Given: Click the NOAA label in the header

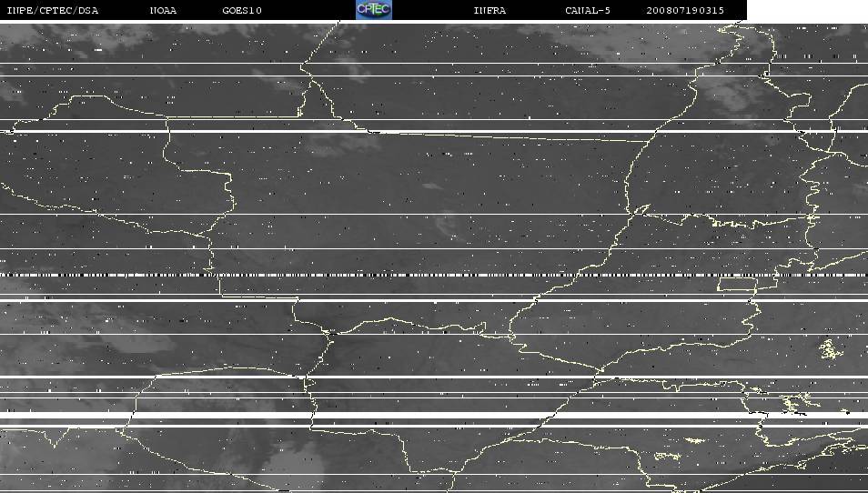Looking at the screenshot, I should [x=163, y=11].
